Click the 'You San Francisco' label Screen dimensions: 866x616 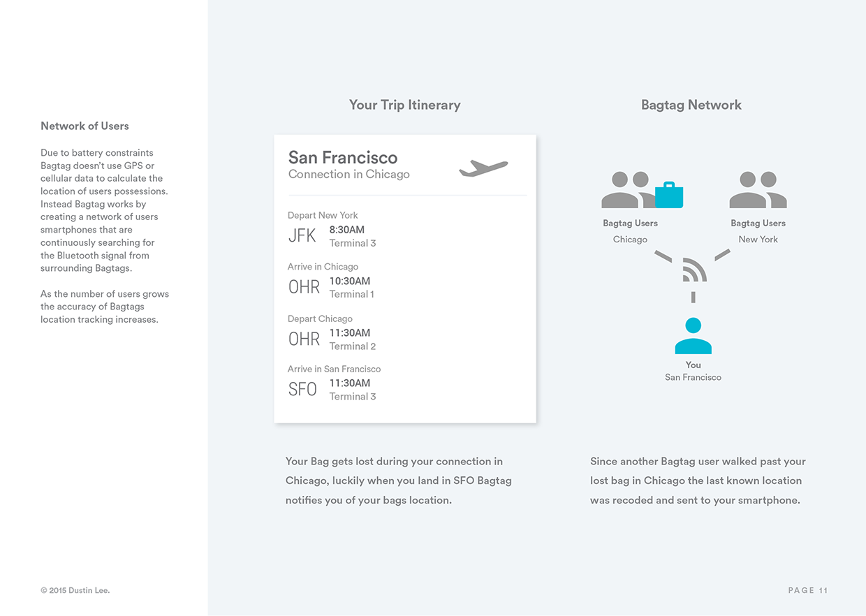pyautogui.click(x=693, y=371)
